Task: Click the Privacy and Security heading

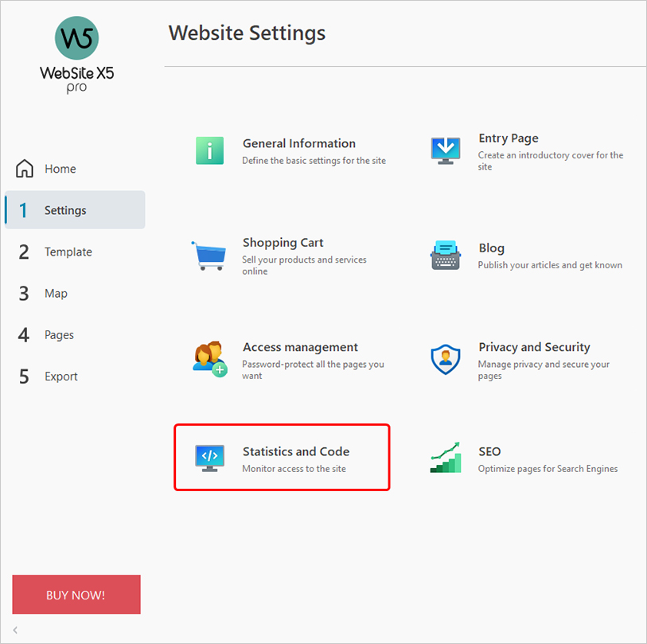Action: tap(534, 347)
